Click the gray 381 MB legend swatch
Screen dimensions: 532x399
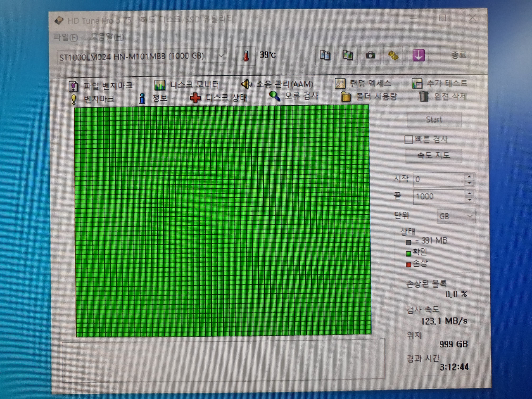click(x=408, y=242)
